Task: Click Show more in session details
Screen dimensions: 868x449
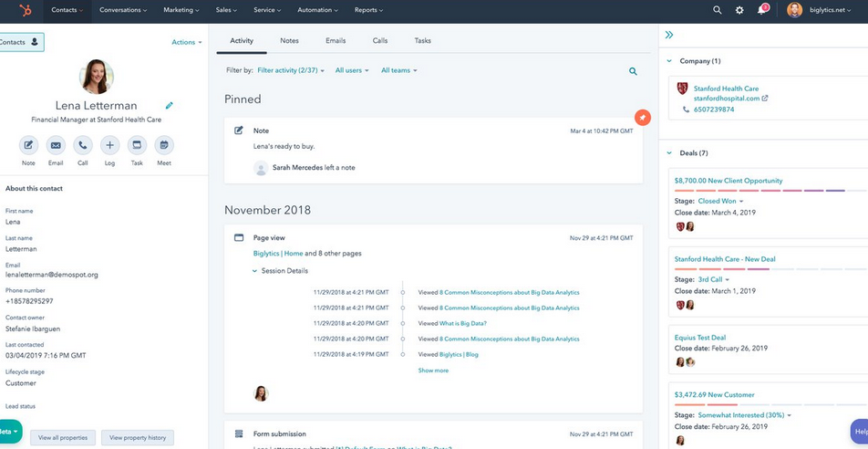Action: (x=433, y=371)
